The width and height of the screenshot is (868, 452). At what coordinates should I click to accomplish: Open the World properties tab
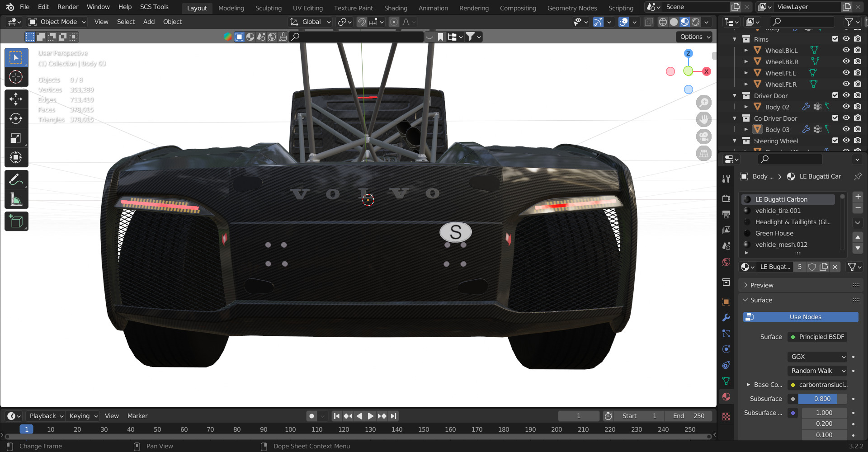[x=726, y=262]
